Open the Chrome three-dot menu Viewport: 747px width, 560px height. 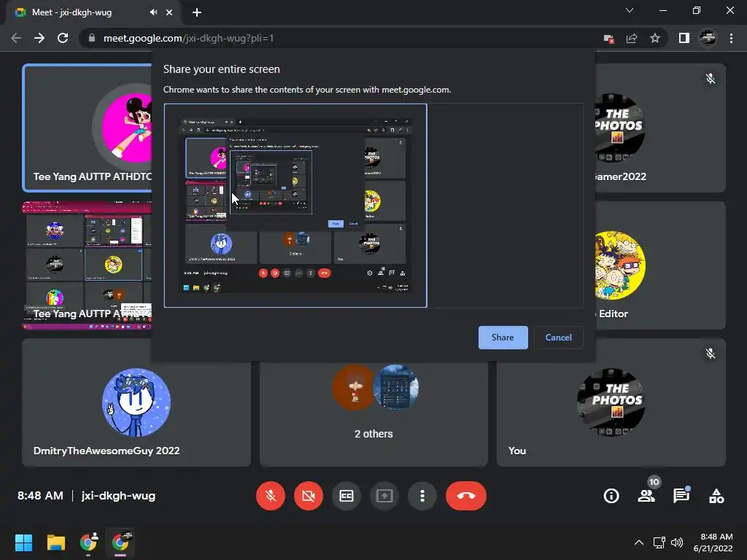pyautogui.click(x=731, y=38)
